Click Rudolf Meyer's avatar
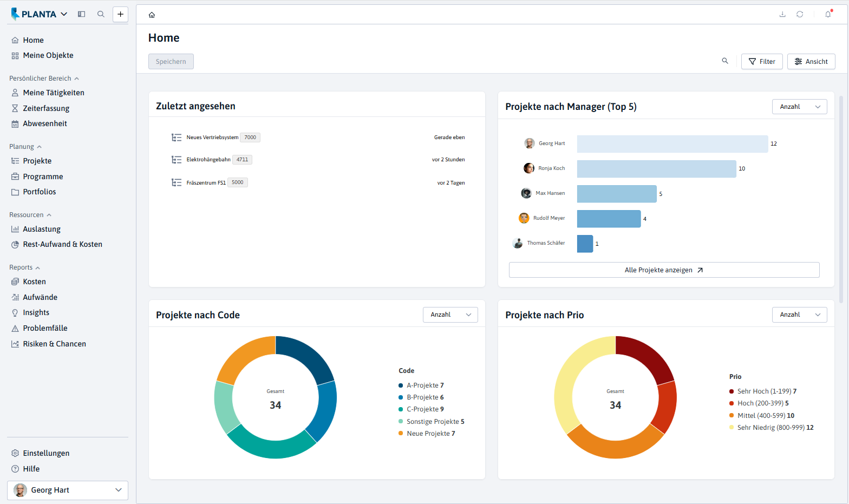 coord(524,218)
